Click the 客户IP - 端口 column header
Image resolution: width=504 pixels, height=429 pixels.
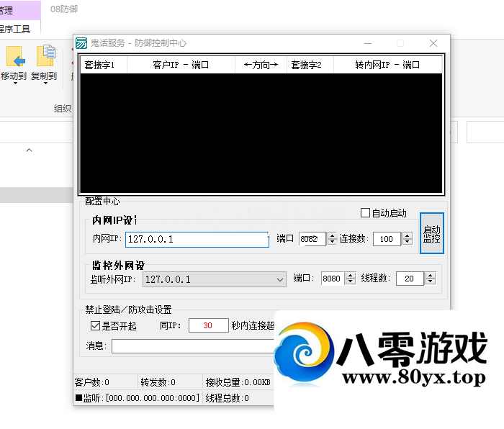(181, 65)
